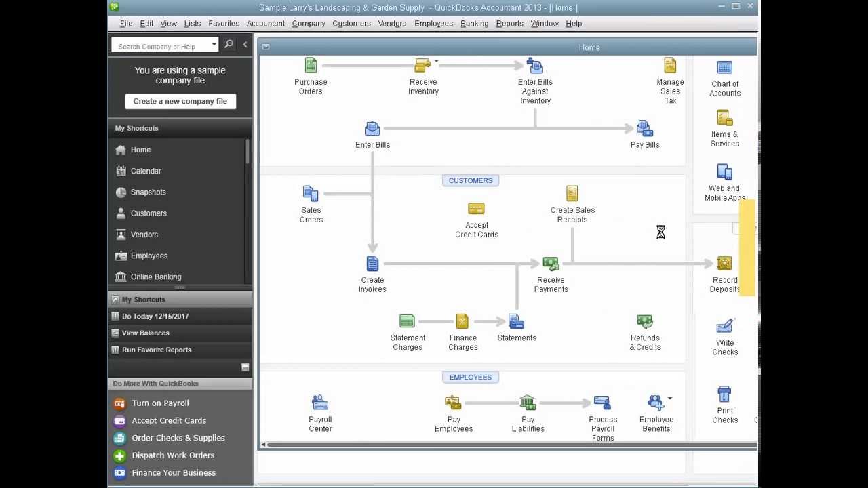Open the Sales Orders icon
This screenshot has width=868, height=488.
tap(311, 194)
